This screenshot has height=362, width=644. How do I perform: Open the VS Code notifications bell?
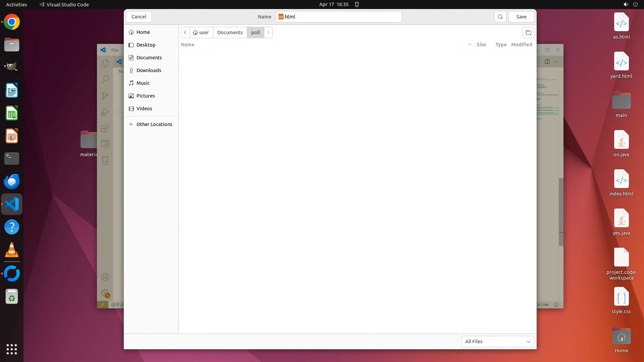[x=556, y=305]
